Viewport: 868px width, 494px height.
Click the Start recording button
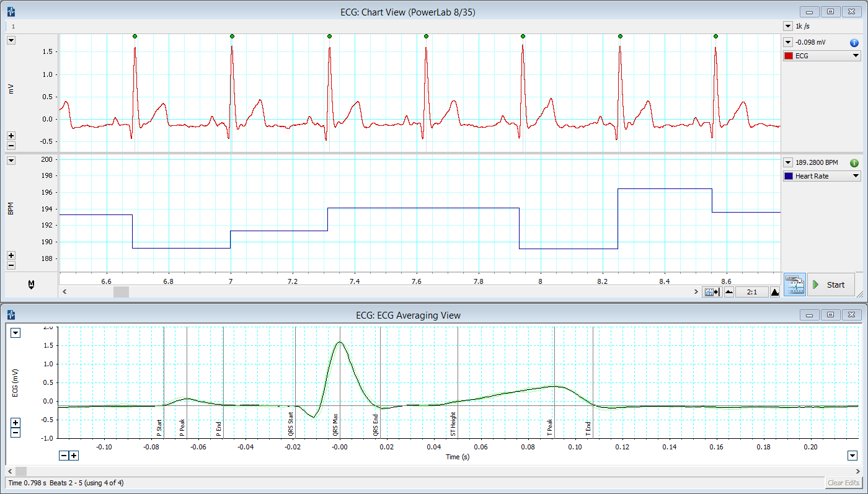[831, 284]
